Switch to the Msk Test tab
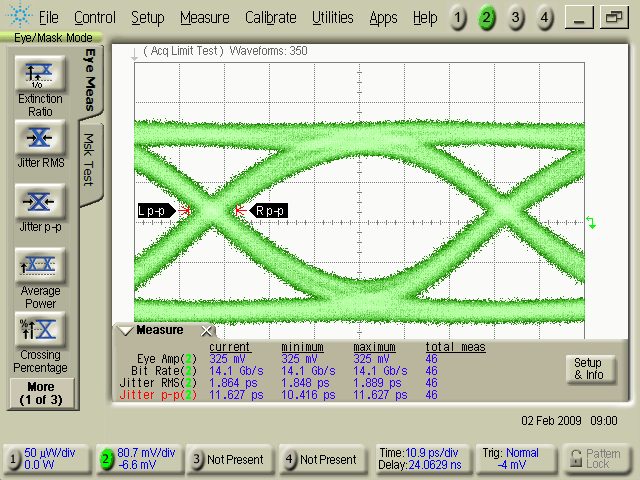 89,160
